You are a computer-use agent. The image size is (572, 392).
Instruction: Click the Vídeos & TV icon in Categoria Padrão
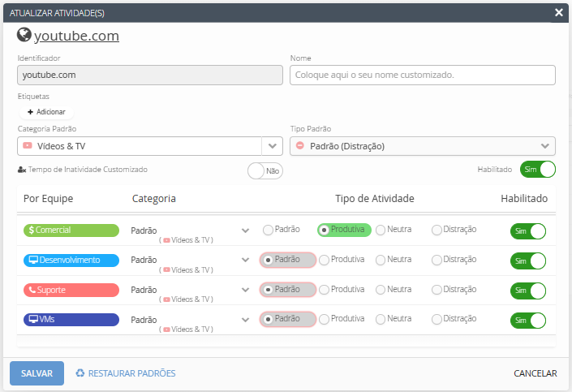point(28,145)
